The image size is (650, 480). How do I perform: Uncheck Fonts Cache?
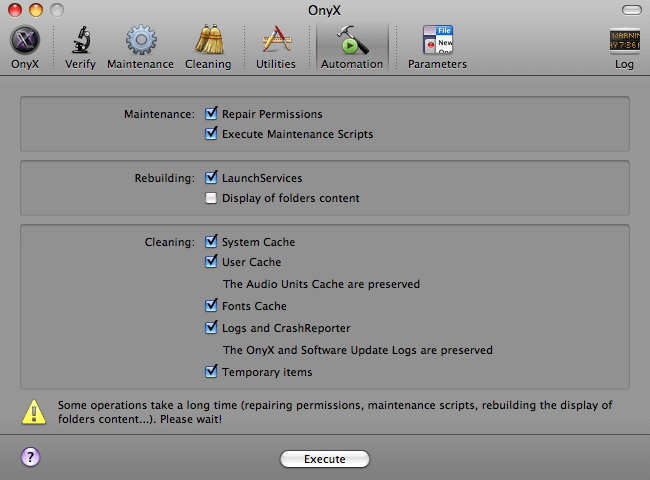[211, 305]
